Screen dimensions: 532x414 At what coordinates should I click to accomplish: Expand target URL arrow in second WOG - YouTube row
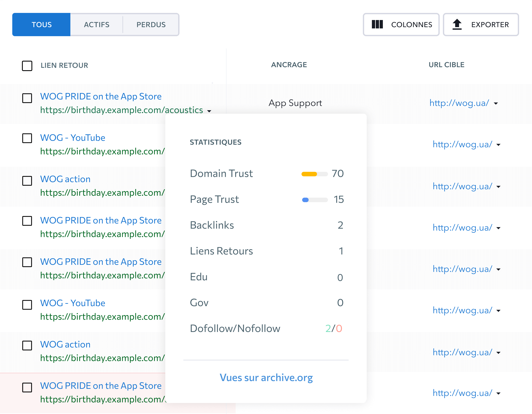coord(498,311)
